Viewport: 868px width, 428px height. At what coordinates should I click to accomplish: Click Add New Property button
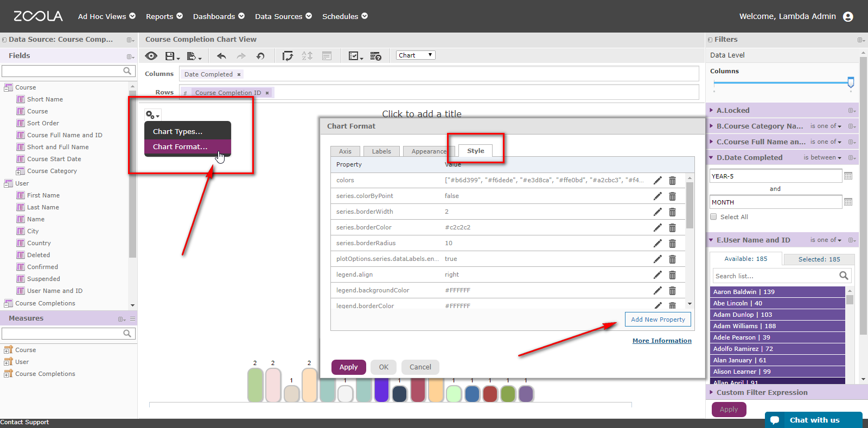pyautogui.click(x=658, y=320)
